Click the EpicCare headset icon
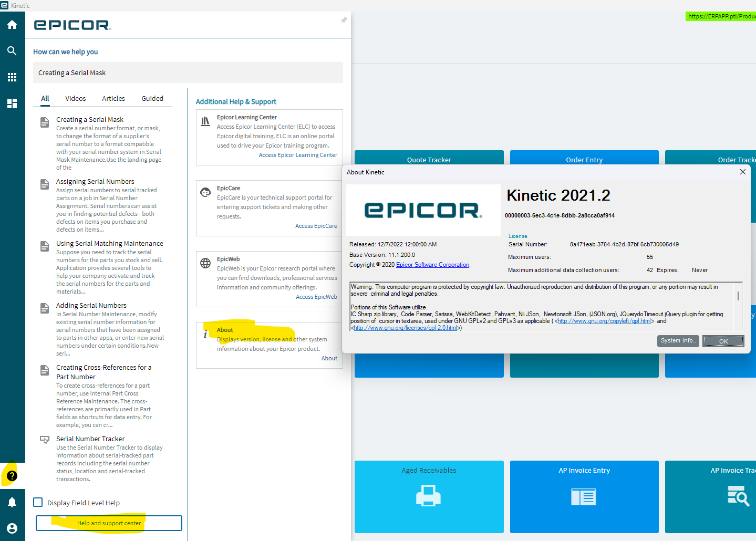Screen dimensions: 756x541 (x=205, y=192)
